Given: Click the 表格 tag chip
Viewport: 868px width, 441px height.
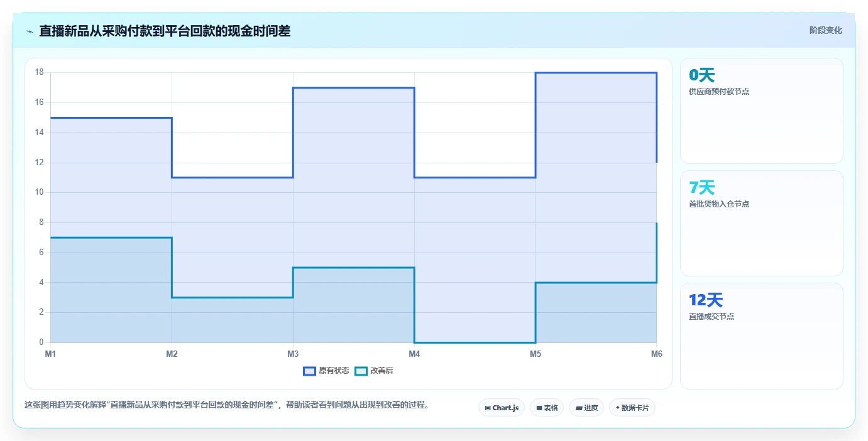Looking at the screenshot, I should point(547,408).
